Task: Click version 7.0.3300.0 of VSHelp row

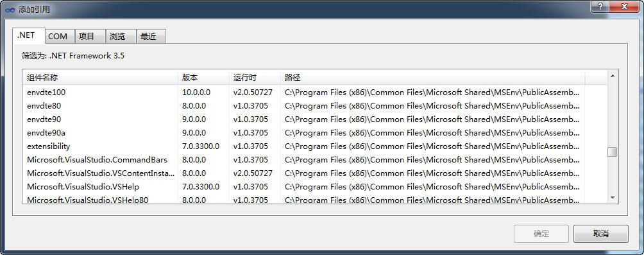Action: [x=201, y=187]
